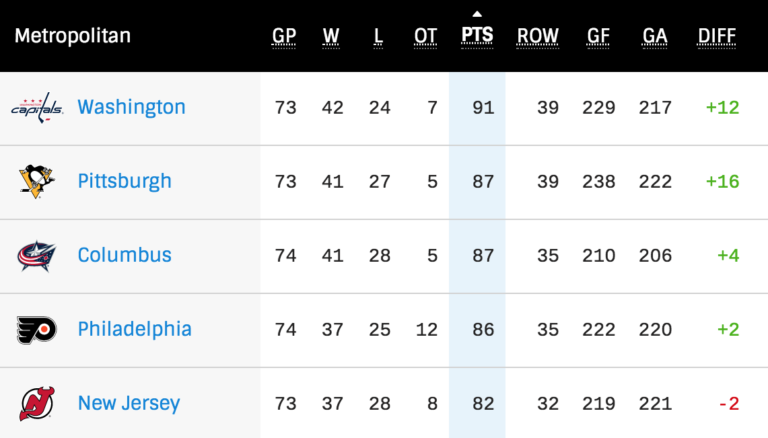This screenshot has width=768, height=438.
Task: Go to the Columbus team page
Action: (124, 255)
